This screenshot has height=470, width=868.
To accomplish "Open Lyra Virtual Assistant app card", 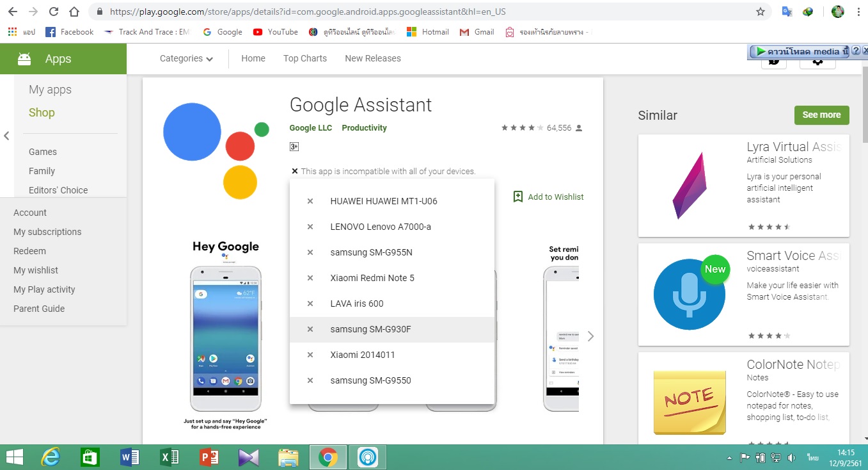I will pos(744,186).
